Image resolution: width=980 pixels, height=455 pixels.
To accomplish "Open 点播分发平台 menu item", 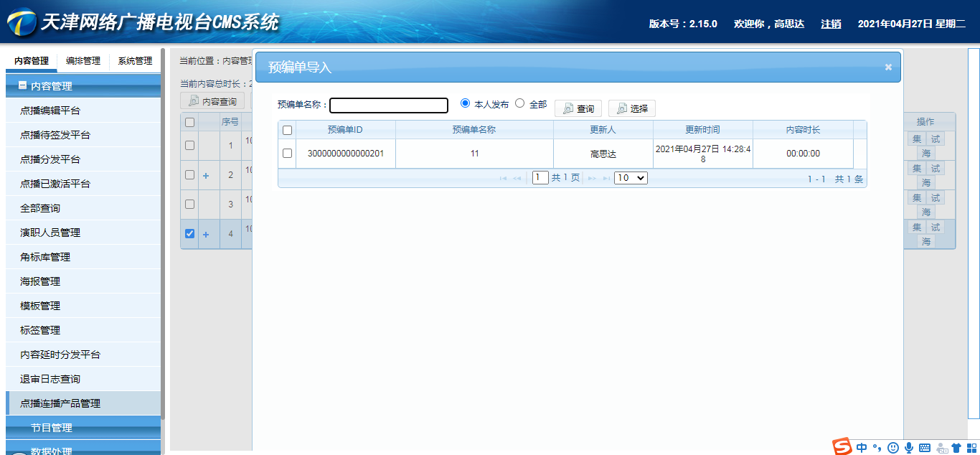I will pos(83,159).
